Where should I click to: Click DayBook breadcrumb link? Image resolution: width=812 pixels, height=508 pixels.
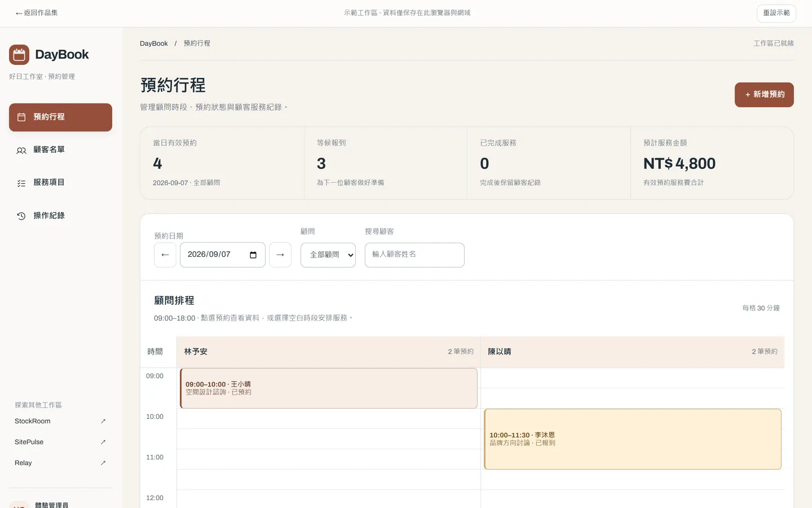(x=154, y=43)
